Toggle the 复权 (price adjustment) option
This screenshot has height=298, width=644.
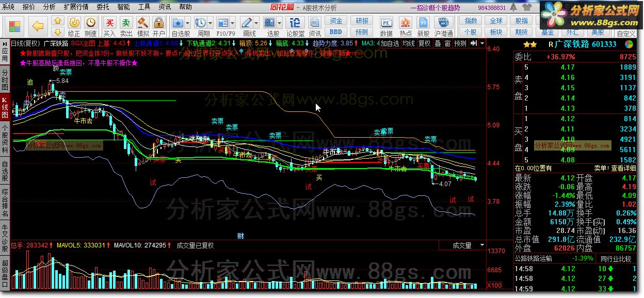click(x=424, y=44)
